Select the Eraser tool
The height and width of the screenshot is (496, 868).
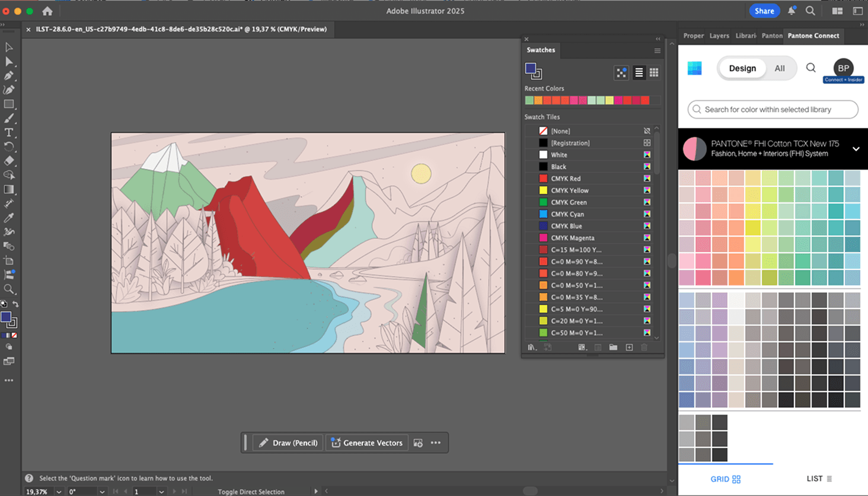tap(9, 161)
